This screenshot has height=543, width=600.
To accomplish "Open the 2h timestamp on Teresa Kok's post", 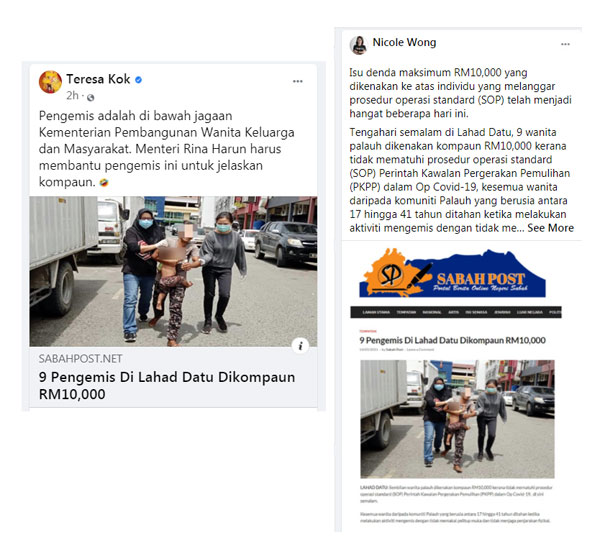I will 72,95.
